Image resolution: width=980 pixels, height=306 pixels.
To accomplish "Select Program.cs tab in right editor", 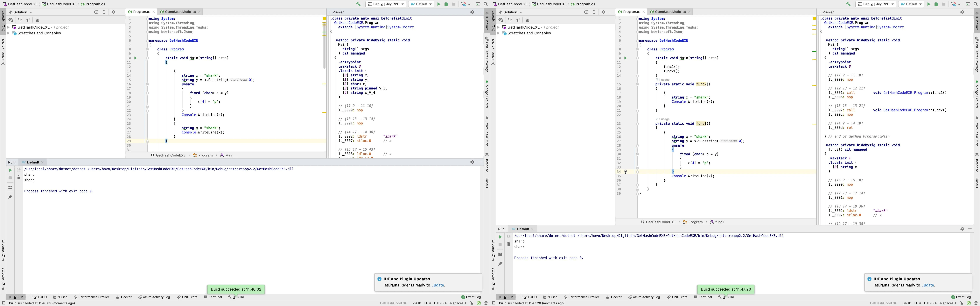I will click(x=631, y=12).
